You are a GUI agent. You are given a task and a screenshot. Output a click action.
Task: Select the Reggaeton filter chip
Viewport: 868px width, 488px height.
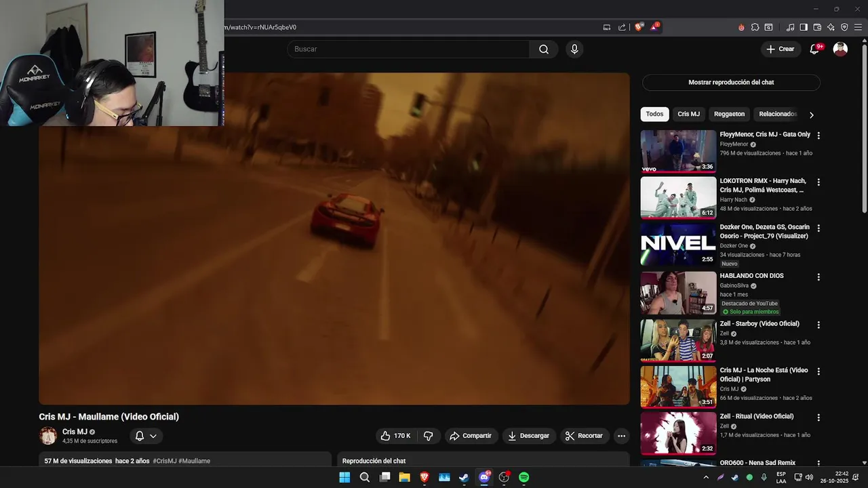coord(729,114)
